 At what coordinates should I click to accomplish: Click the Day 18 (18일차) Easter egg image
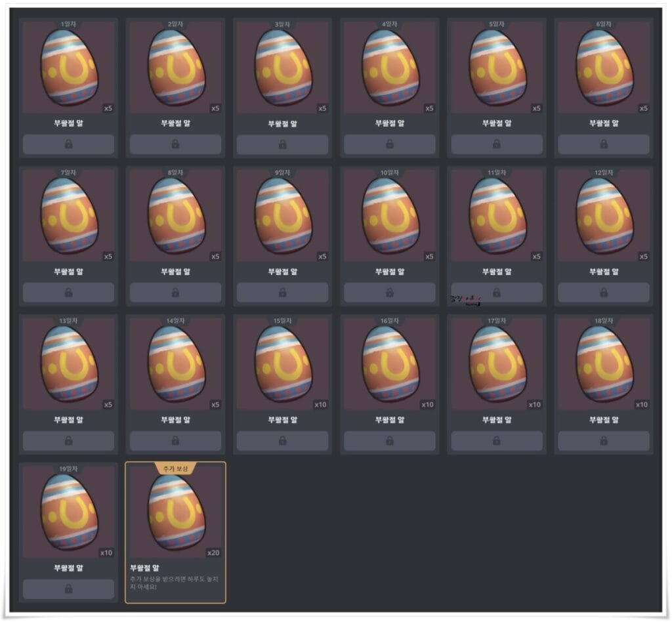click(604, 363)
